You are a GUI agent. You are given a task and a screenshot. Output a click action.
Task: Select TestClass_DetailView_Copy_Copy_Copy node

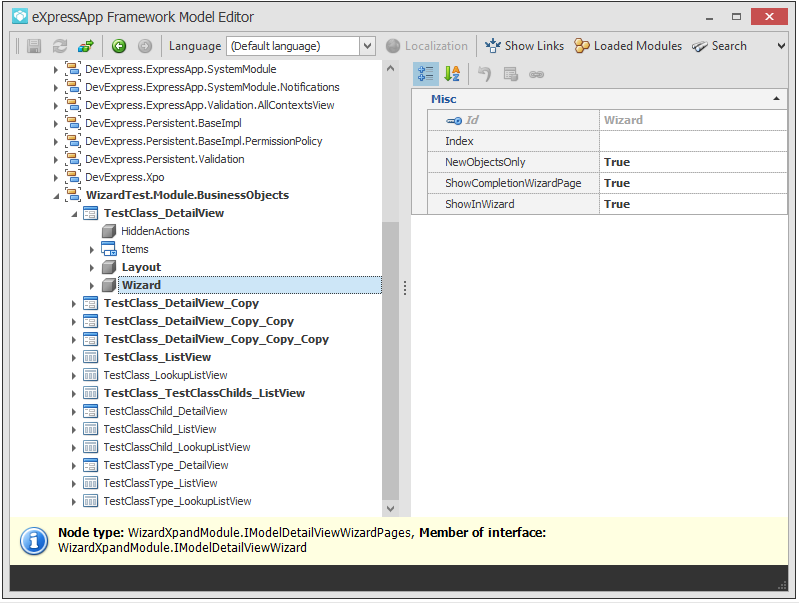(x=216, y=339)
